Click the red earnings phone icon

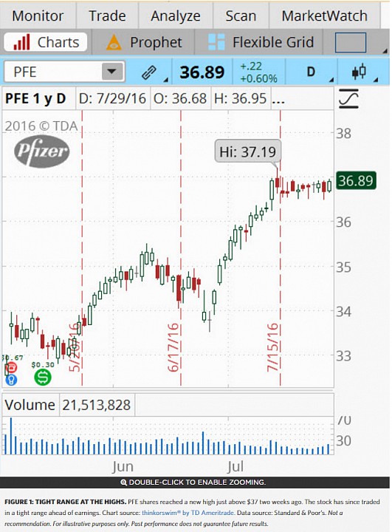point(12,367)
